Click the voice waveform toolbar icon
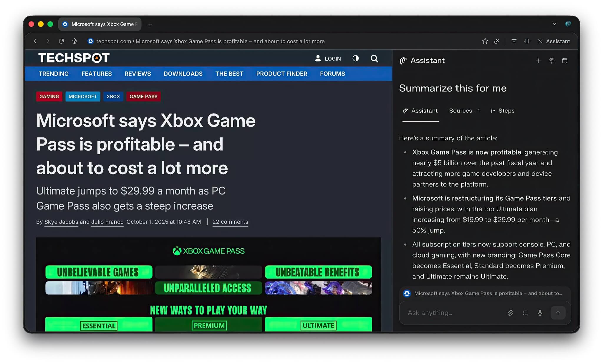The height and width of the screenshot is (364, 603). click(x=527, y=41)
